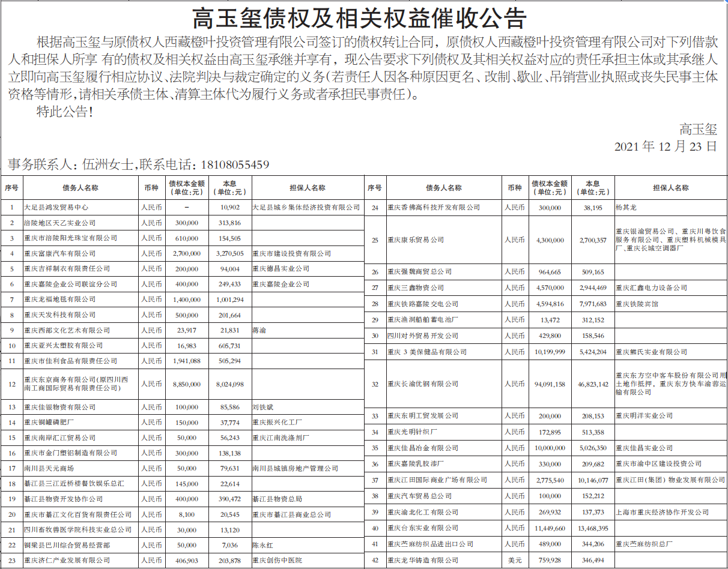The width and height of the screenshot is (728, 569).
Task: Select guarantor 重庆汇鑫电力设备公司
Action: pyautogui.click(x=652, y=289)
